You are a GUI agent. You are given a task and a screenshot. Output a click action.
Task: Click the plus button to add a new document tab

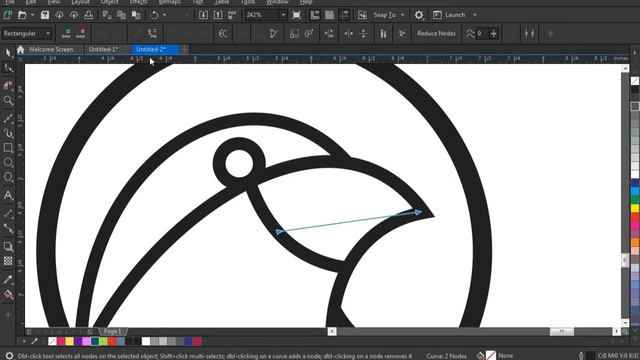tap(184, 49)
